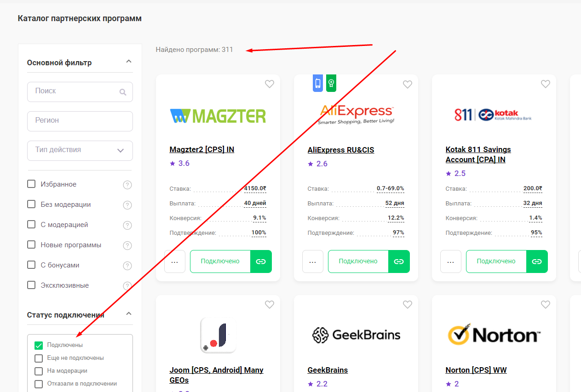Click Подключено button on Magzter2 card
The width and height of the screenshot is (581, 392).
(x=220, y=261)
